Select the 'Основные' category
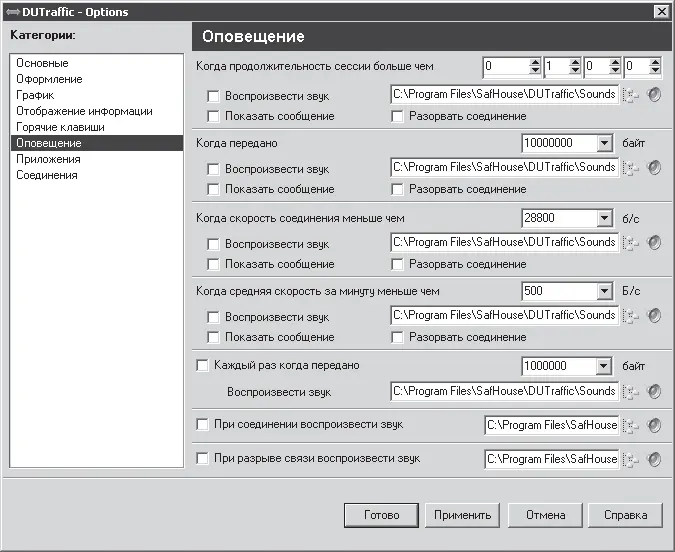Image resolution: width=675 pixels, height=552 pixels. pos(97,63)
